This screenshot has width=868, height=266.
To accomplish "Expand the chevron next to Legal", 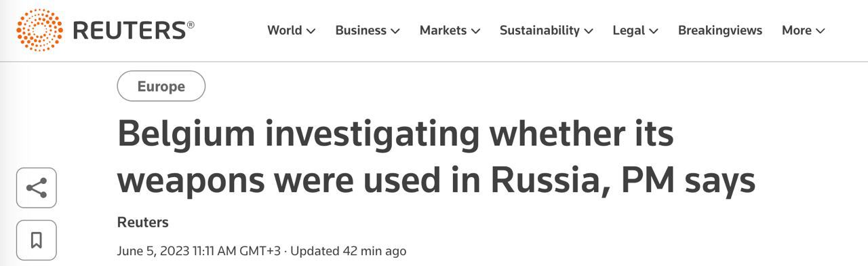I will tap(654, 31).
